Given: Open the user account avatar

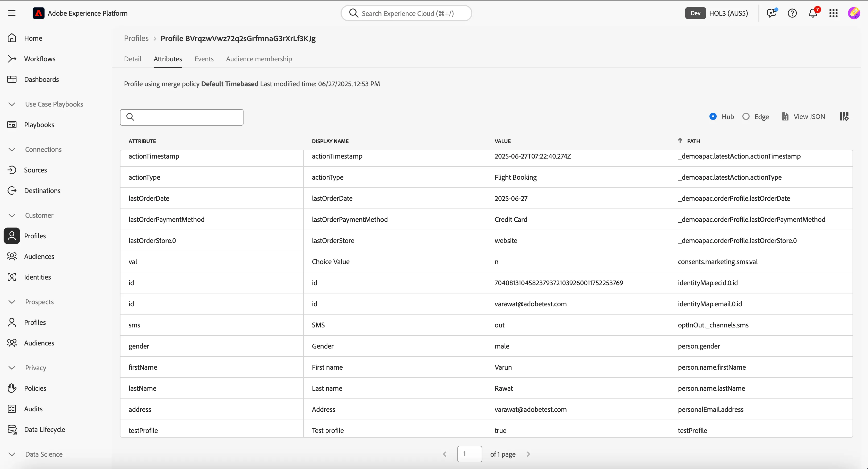Looking at the screenshot, I should point(854,13).
